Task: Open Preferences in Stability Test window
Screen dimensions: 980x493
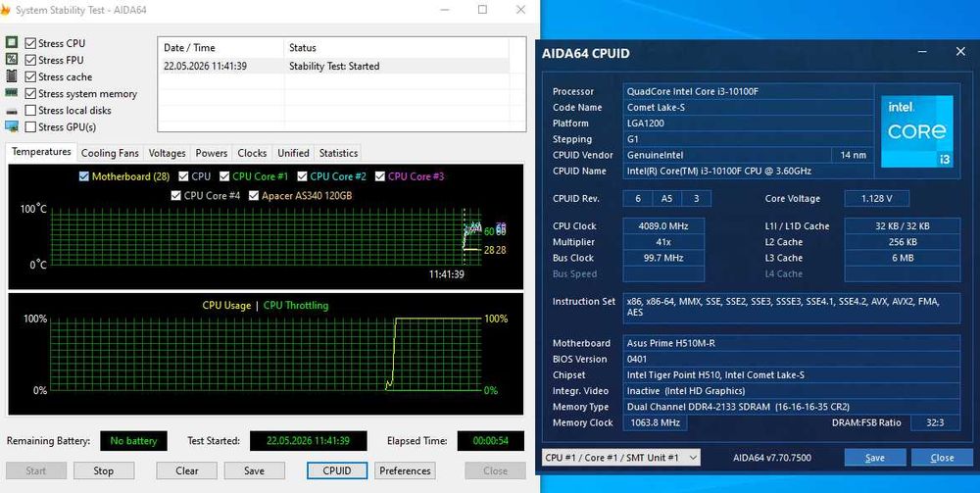Action: click(405, 470)
